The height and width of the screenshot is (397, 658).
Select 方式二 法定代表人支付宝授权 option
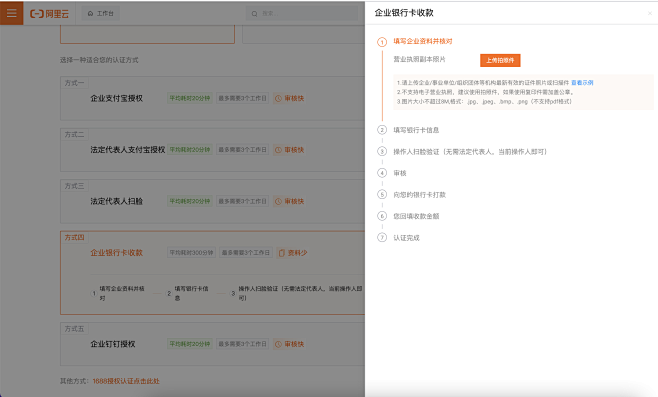click(x=128, y=150)
